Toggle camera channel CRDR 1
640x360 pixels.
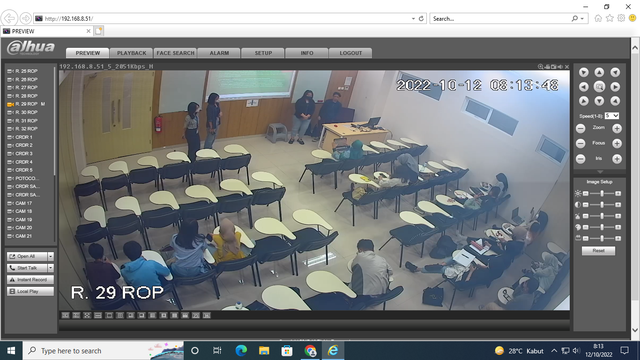[20, 137]
